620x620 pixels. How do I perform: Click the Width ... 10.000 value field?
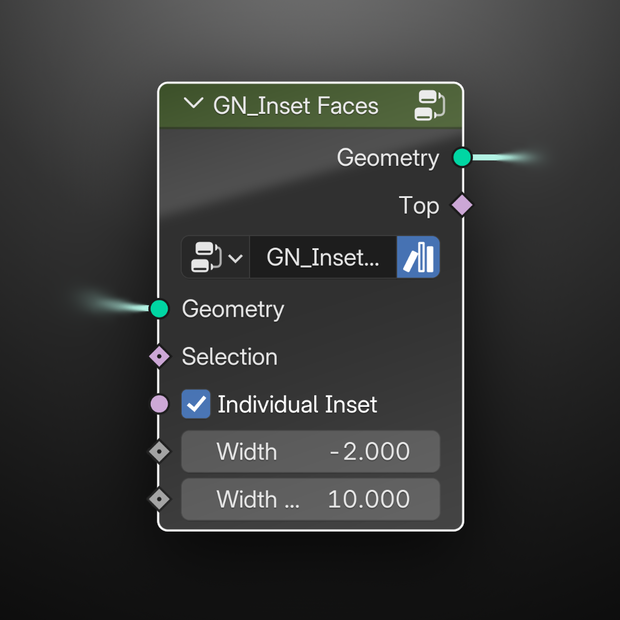click(310, 499)
